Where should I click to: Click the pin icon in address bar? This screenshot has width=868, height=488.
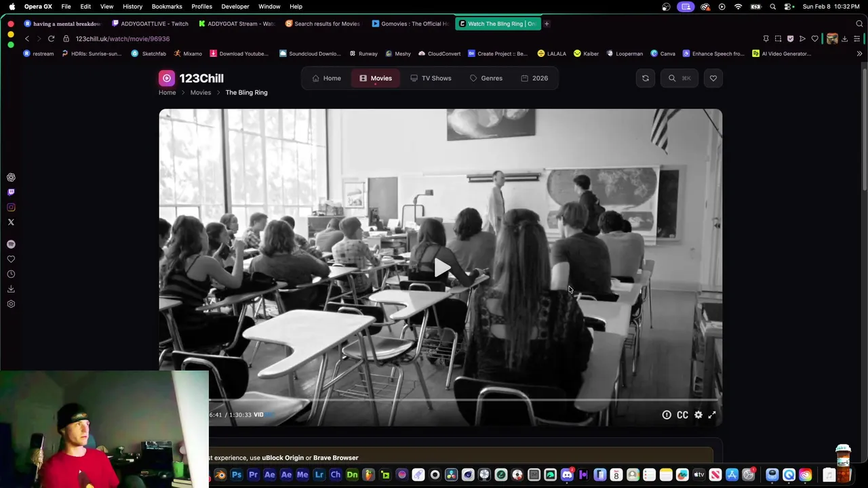(766, 39)
